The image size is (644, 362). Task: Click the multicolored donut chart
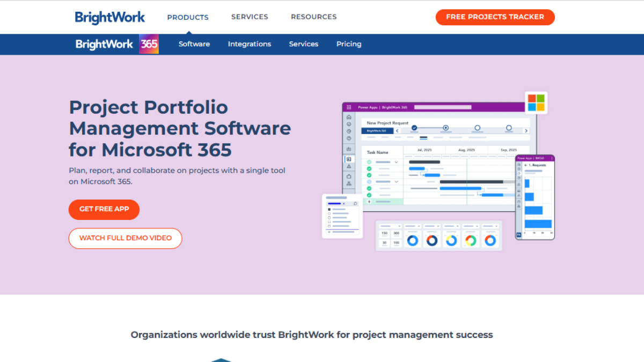point(471,241)
